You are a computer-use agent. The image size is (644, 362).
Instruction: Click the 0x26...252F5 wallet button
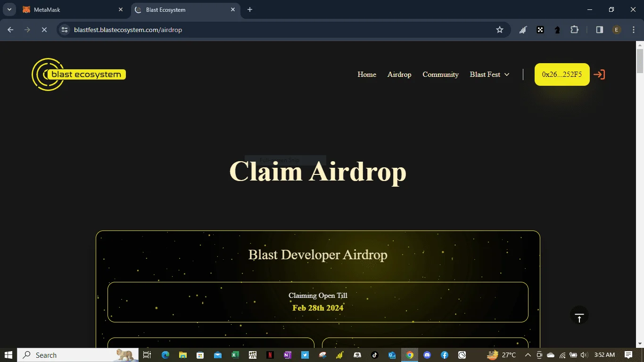562,74
